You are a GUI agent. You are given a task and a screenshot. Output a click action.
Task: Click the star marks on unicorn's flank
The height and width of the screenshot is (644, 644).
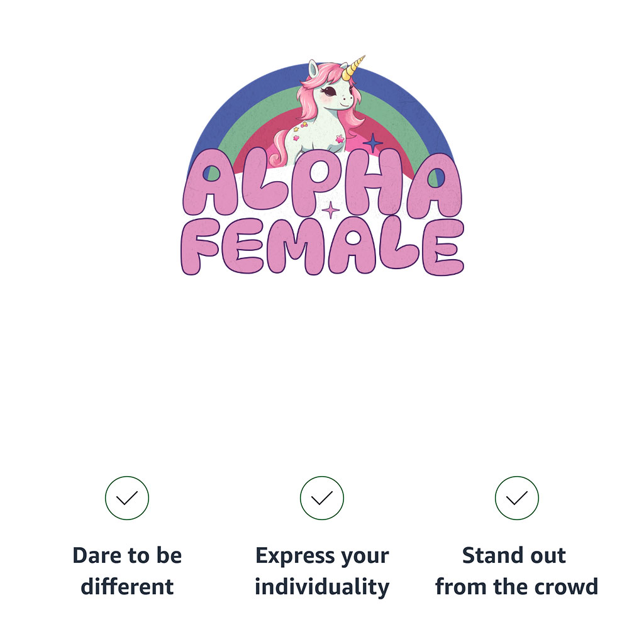click(300, 131)
